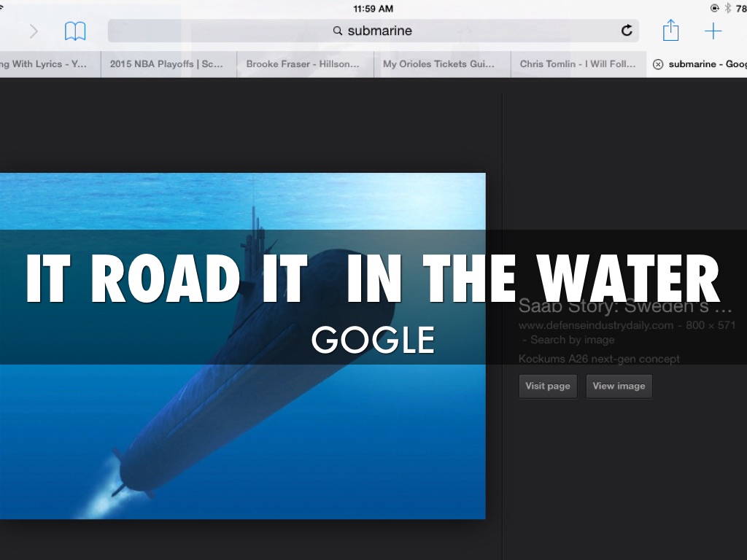Click the Bluetooth status bar icon
Image resolution: width=747 pixels, height=560 pixels.
[727, 8]
